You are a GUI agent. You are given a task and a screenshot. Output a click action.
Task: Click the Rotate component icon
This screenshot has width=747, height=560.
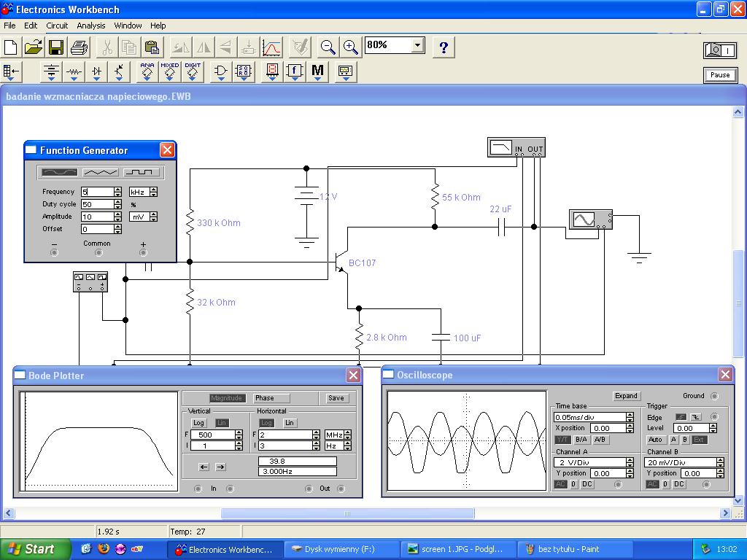pos(181,47)
